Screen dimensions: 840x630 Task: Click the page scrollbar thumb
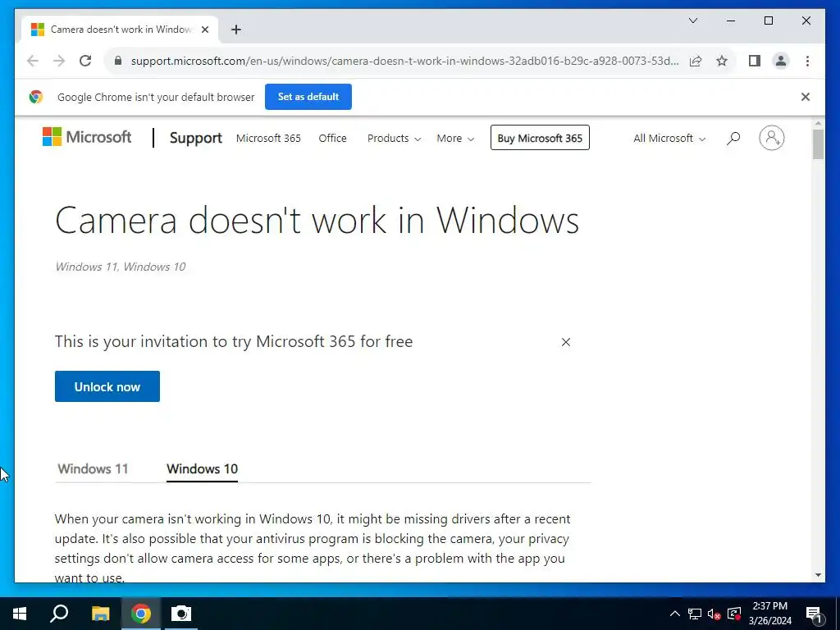click(x=818, y=144)
